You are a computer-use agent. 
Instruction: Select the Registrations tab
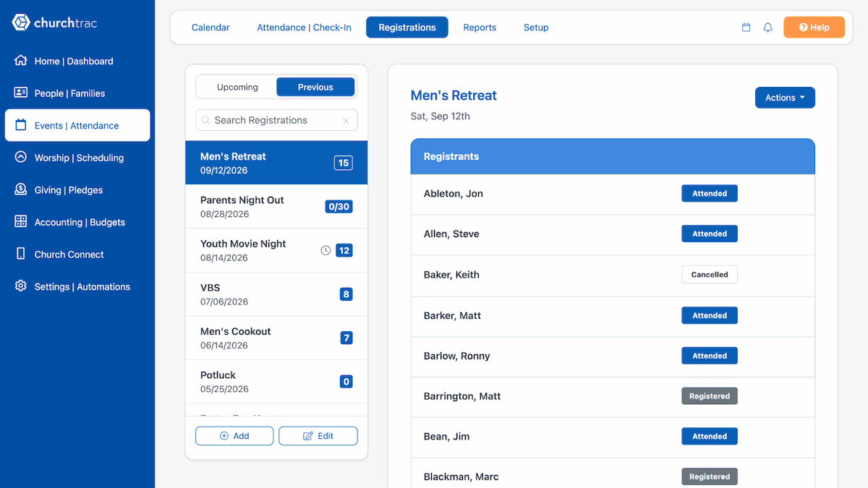(407, 27)
